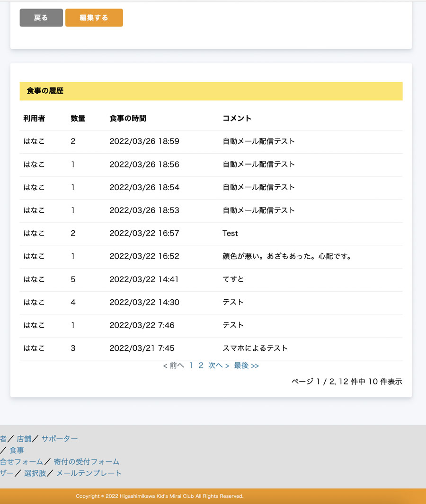Click the コメント column header
426x504 pixels.
(x=237, y=119)
